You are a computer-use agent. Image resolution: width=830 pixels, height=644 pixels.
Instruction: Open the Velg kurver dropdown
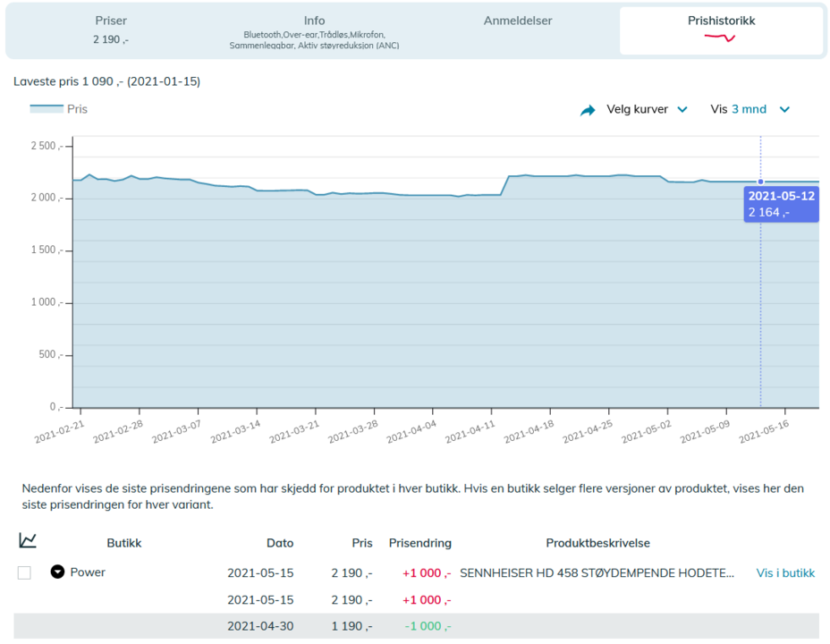coord(647,109)
